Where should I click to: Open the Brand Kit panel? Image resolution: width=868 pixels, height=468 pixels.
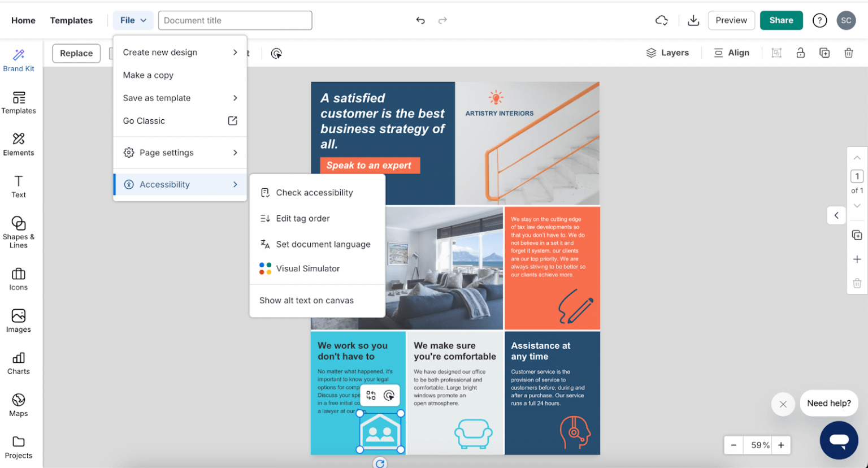[x=19, y=59]
